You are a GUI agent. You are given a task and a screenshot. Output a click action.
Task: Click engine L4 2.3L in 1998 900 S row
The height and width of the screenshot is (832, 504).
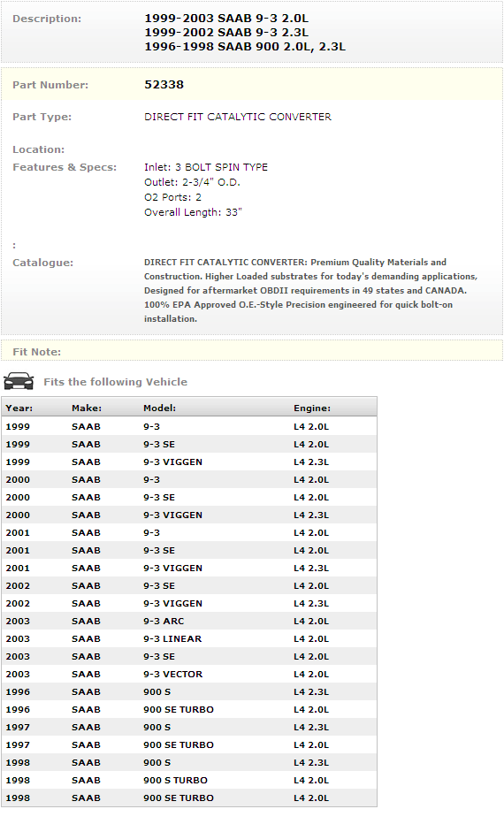311,763
